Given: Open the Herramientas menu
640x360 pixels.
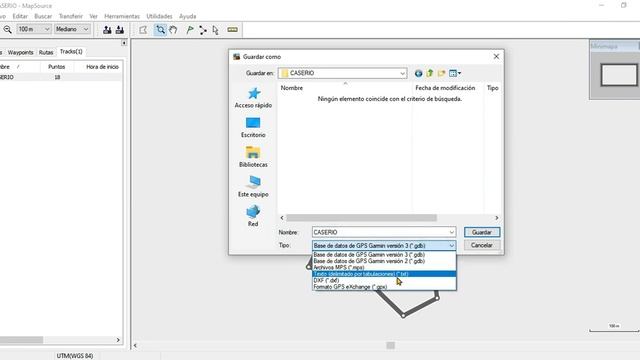Looking at the screenshot, I should (x=122, y=16).
